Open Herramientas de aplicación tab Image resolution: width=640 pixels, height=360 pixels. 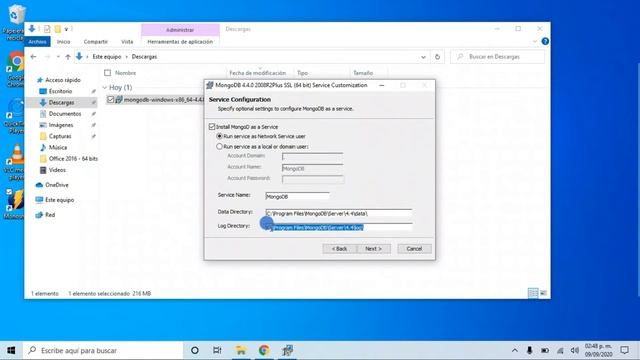180,42
